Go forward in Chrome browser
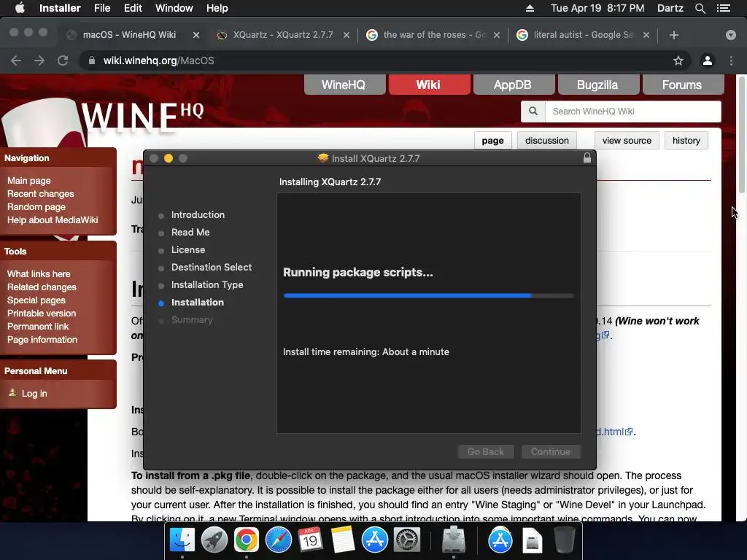 [39, 61]
